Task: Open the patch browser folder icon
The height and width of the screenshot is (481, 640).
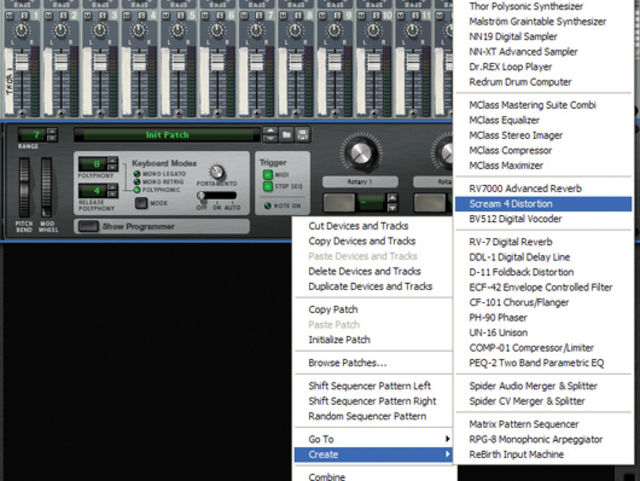Action: click(287, 134)
